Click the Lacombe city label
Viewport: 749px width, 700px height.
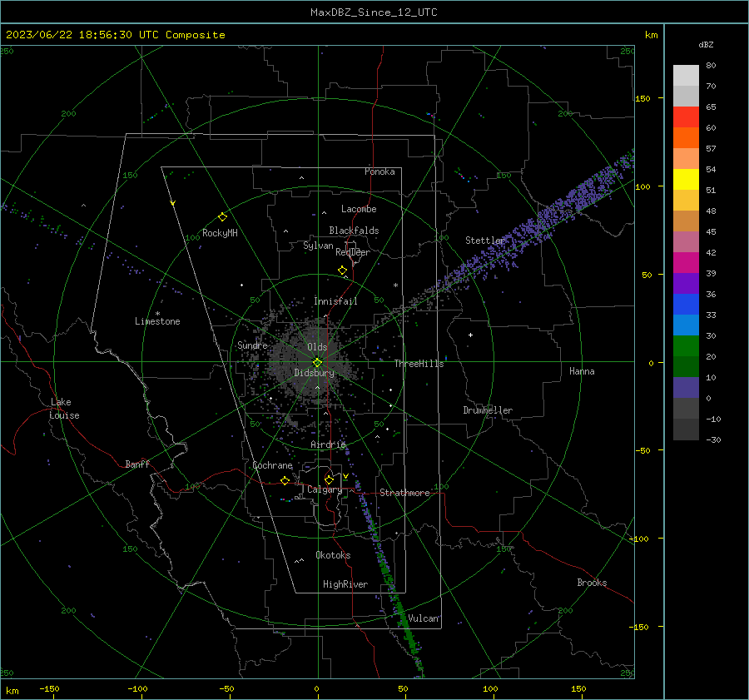[x=359, y=209]
